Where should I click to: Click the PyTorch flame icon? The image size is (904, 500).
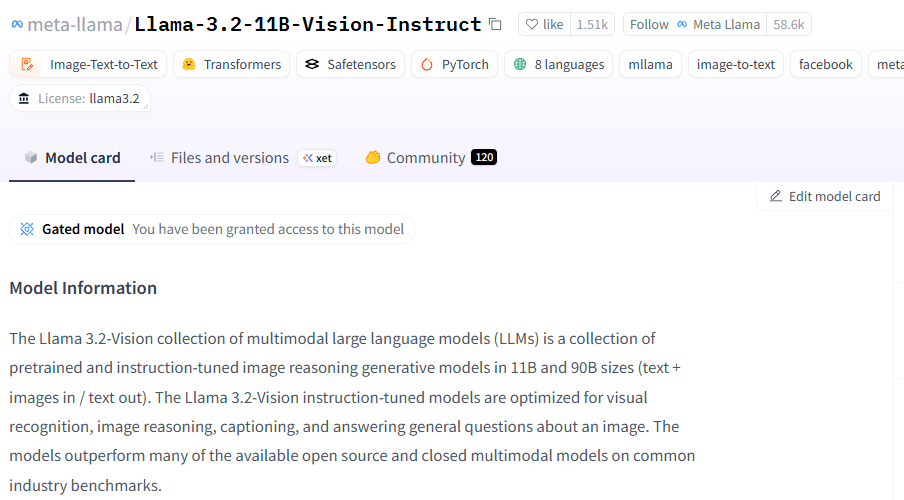[x=427, y=64]
